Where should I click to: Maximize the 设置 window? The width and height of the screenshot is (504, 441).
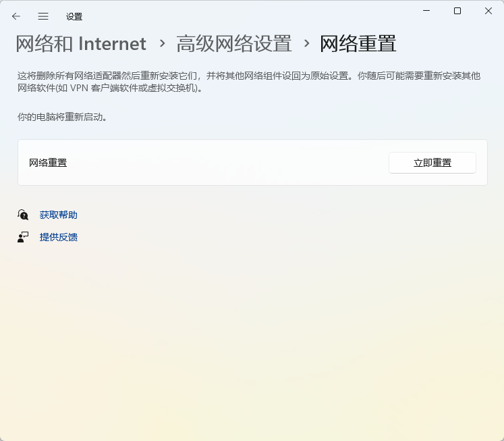[x=457, y=11]
